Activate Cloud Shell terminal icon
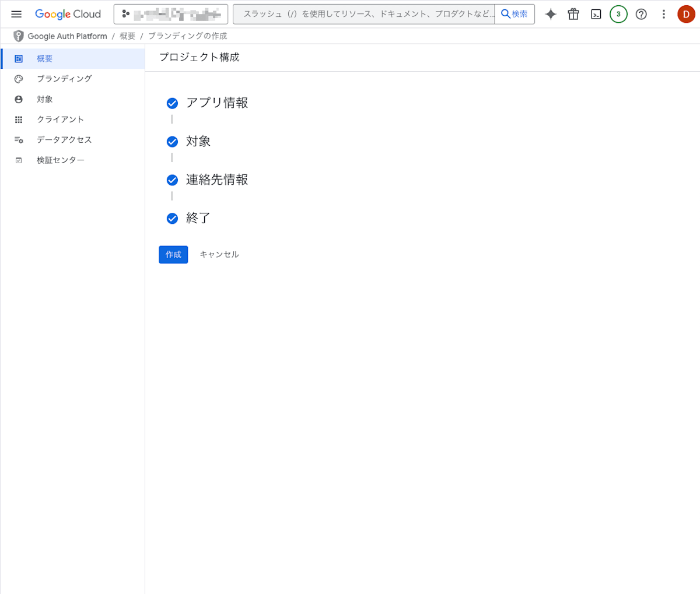 coord(596,14)
